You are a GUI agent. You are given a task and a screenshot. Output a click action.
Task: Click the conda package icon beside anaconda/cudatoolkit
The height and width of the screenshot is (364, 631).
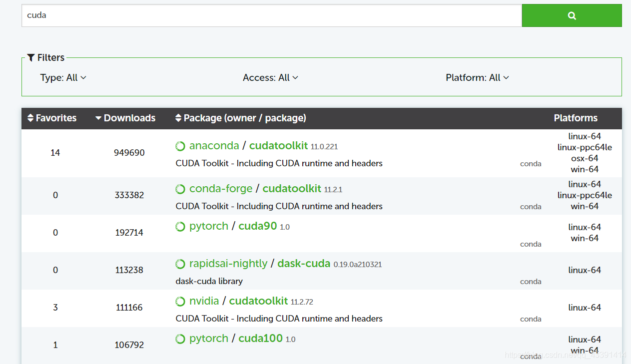point(180,146)
